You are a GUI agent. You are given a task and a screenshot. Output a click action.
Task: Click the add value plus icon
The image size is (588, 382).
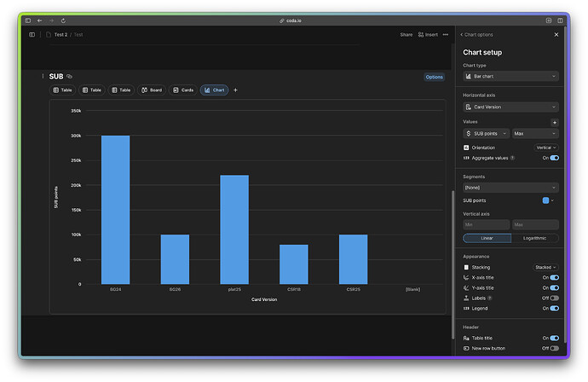pyautogui.click(x=555, y=123)
